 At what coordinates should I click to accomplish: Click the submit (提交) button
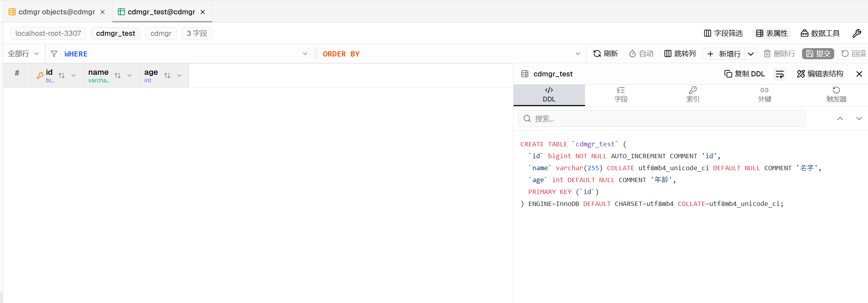coord(818,54)
